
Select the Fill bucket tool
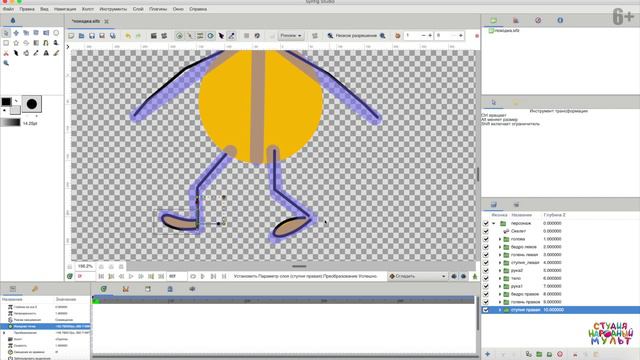pos(26,53)
